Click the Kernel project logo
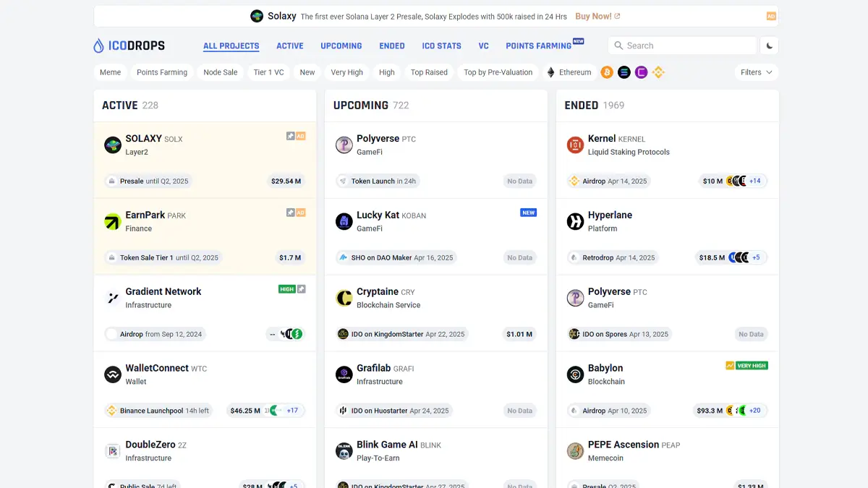This screenshot has width=868, height=488. click(x=575, y=145)
